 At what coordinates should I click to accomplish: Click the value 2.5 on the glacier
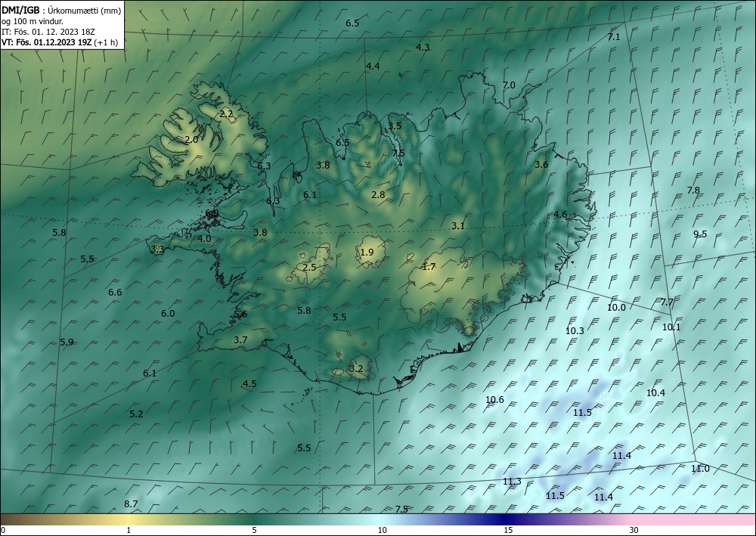coord(309,268)
